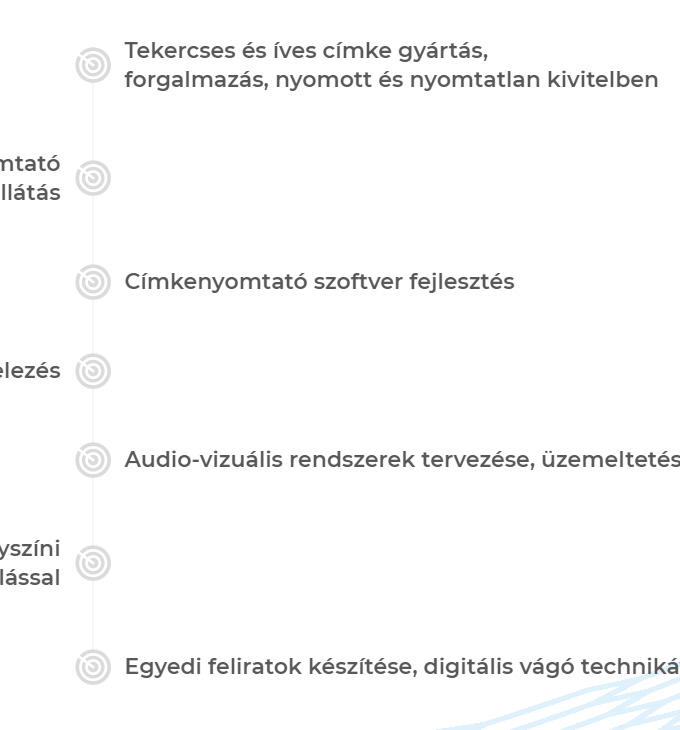Click spiral icon next to 'elezés' text

(x=93, y=371)
